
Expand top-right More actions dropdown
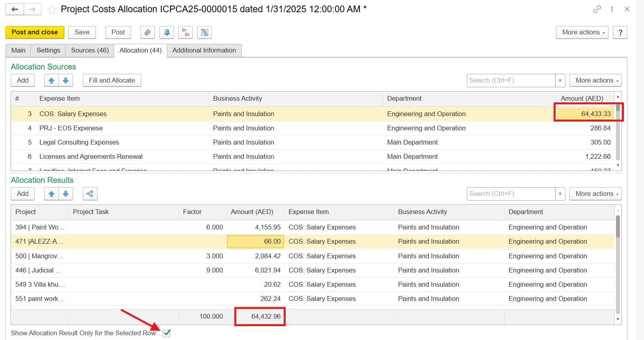point(582,32)
